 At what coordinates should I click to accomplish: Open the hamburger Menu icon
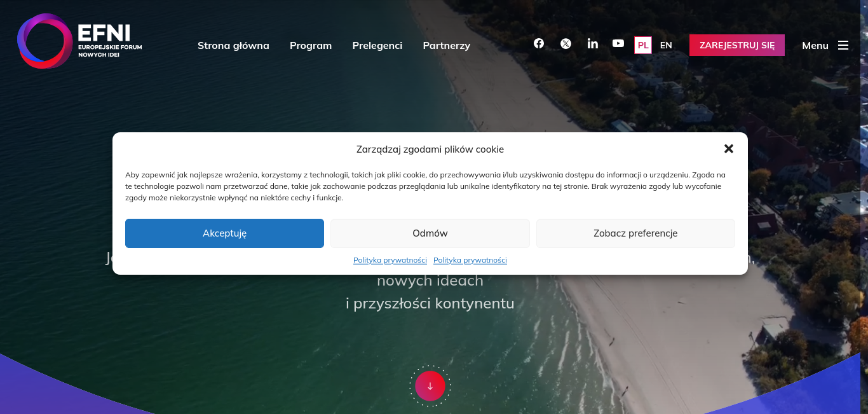pos(843,45)
